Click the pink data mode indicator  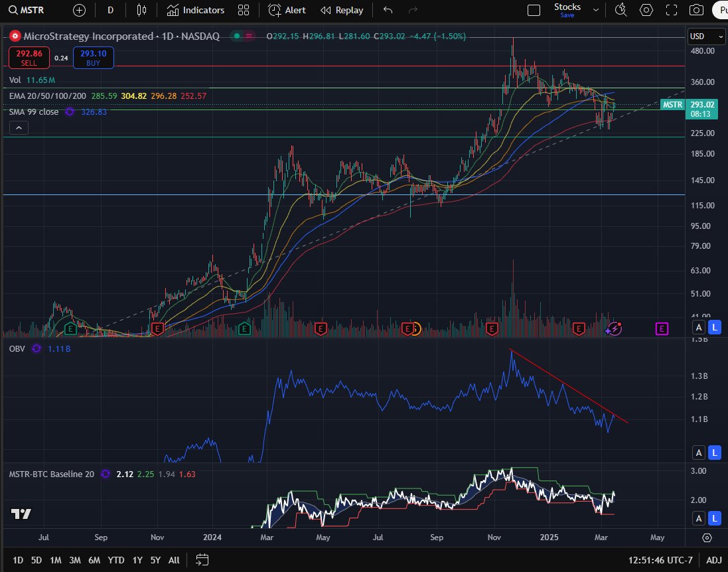point(250,36)
